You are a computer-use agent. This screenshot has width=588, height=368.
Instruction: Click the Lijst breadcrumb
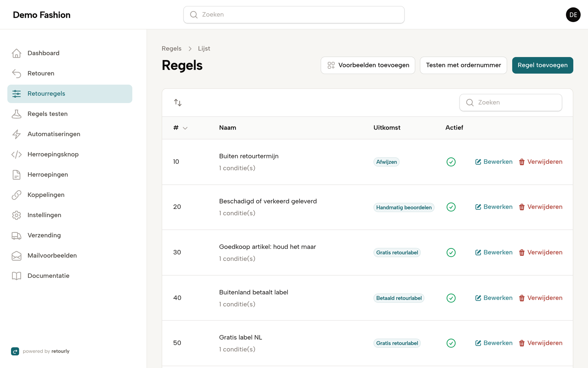pos(204,49)
